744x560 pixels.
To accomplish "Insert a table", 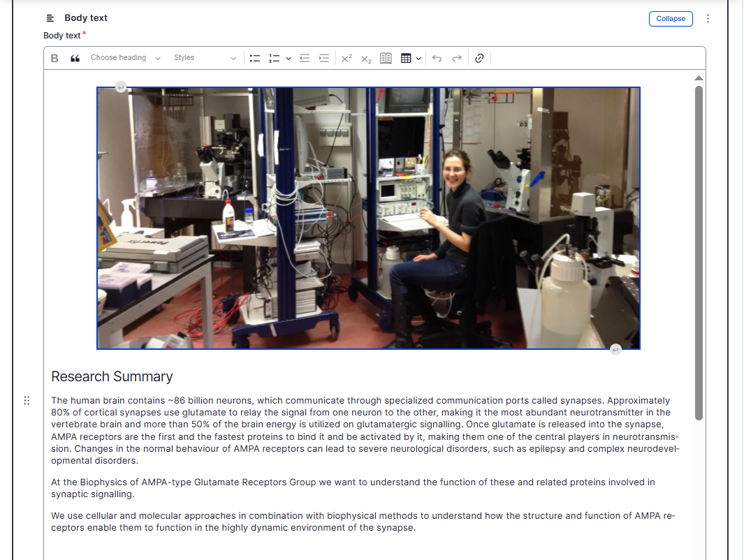I will [x=407, y=58].
